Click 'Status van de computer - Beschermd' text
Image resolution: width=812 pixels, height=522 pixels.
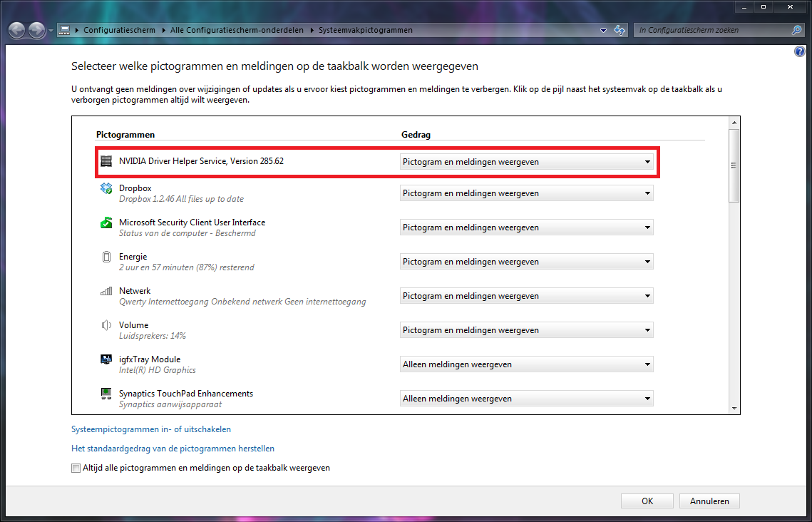187,233
